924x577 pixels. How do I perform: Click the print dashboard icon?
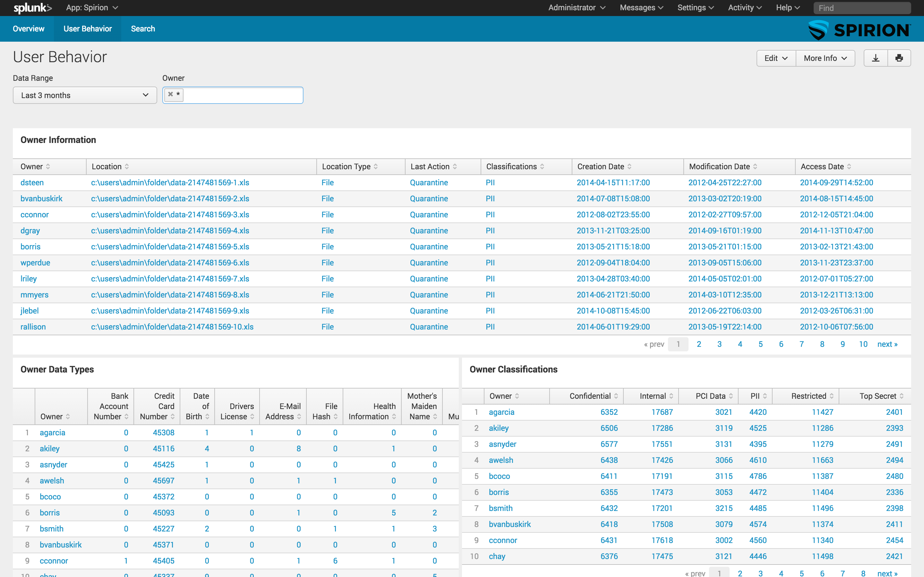[899, 58]
